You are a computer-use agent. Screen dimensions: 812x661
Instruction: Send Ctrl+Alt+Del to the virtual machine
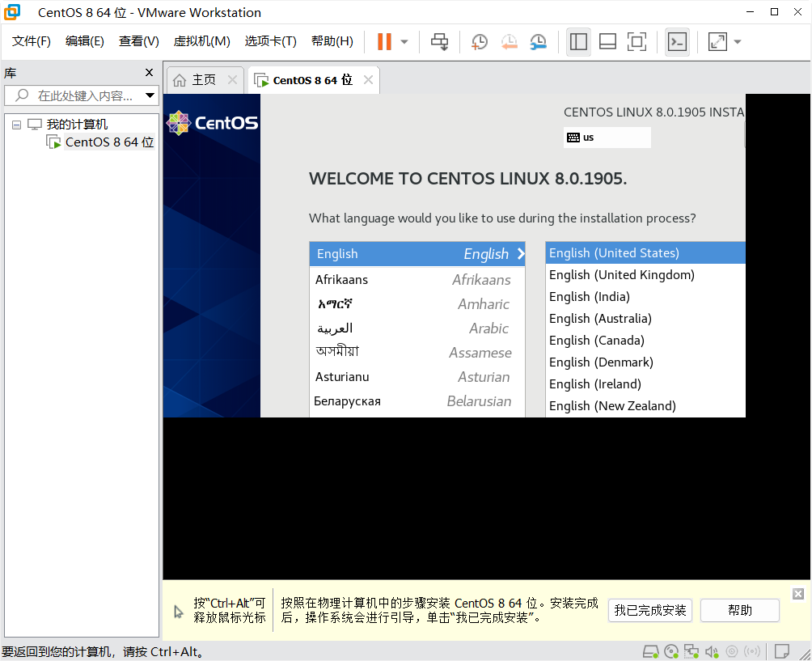click(440, 41)
